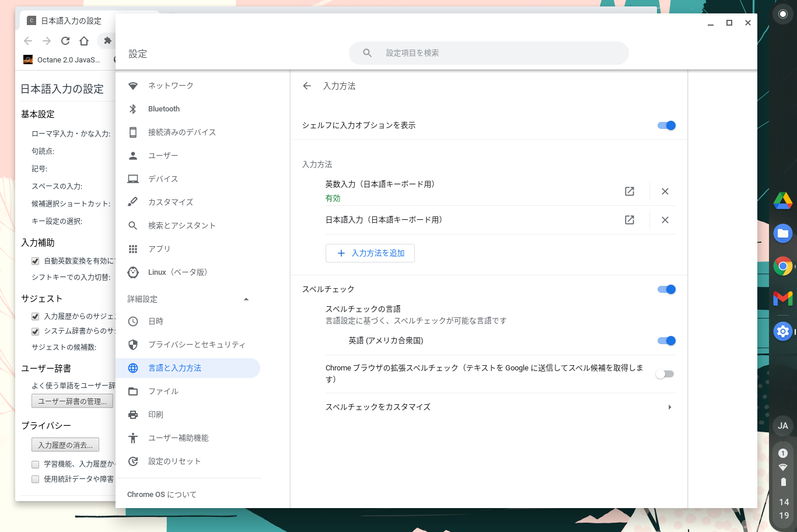Uncheck 自動英数変換を有効 checkbox
797x532 pixels.
tap(35, 261)
